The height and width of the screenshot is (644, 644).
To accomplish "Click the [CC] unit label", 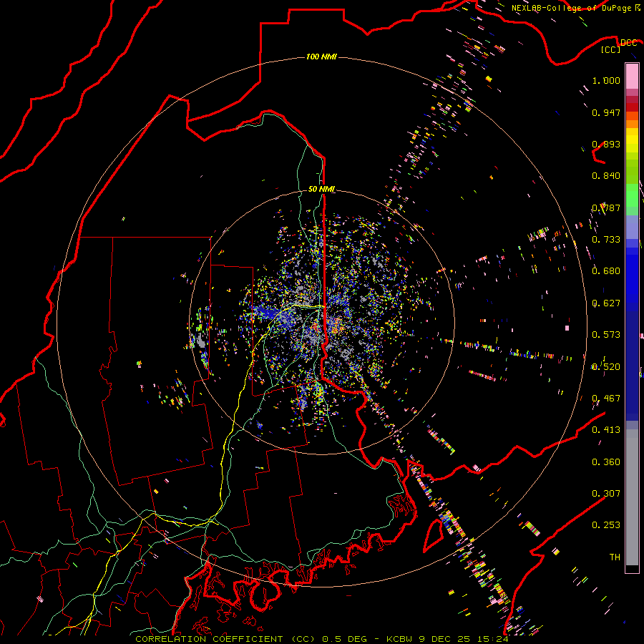I will click(611, 49).
